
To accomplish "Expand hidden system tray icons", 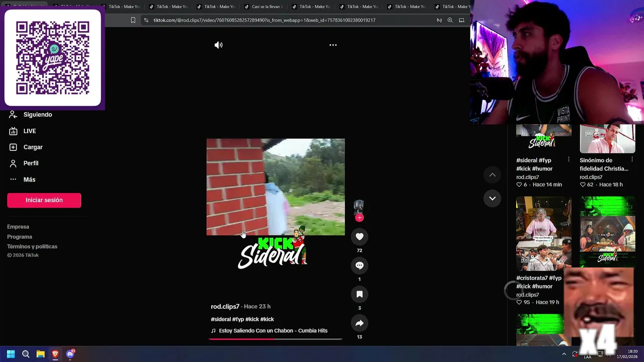I will (x=564, y=354).
